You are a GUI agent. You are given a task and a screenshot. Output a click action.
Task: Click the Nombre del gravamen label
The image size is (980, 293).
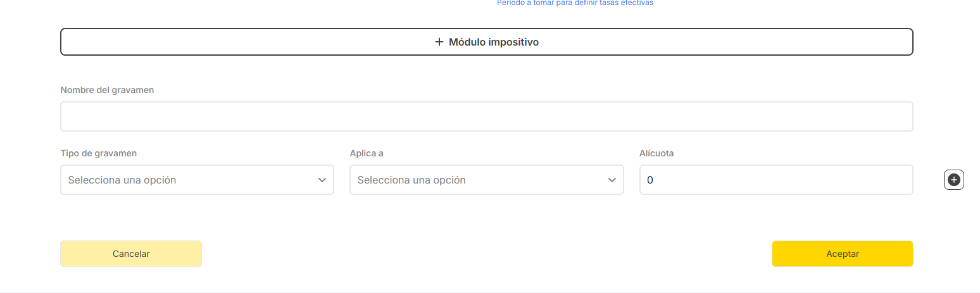coord(107,90)
